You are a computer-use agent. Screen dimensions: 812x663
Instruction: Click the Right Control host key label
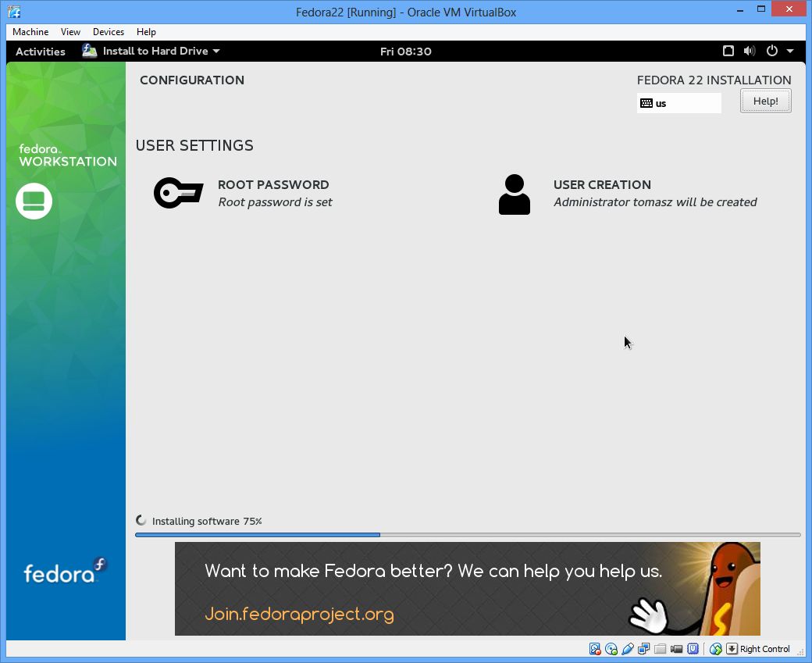[x=764, y=648]
